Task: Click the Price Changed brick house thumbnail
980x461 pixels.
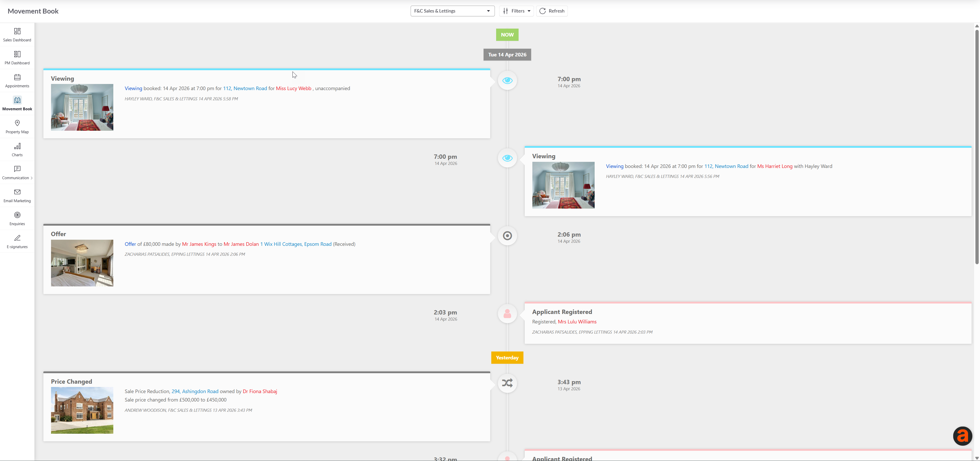Action: point(82,410)
